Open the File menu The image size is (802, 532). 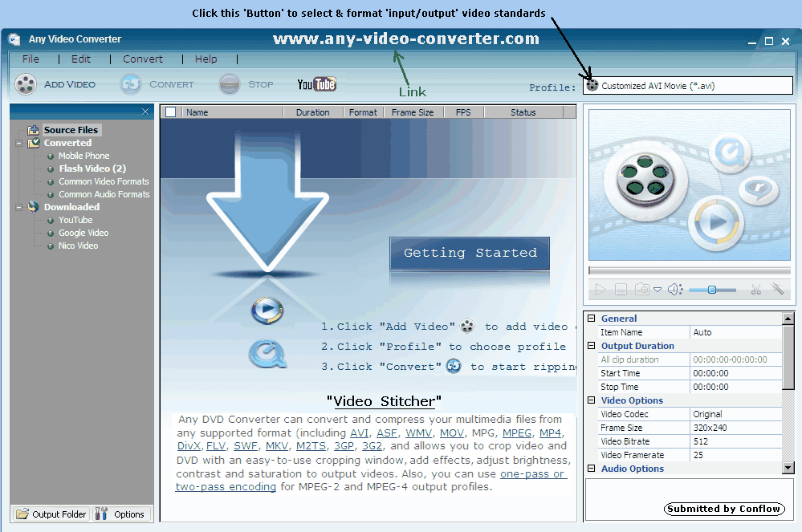pyautogui.click(x=31, y=59)
